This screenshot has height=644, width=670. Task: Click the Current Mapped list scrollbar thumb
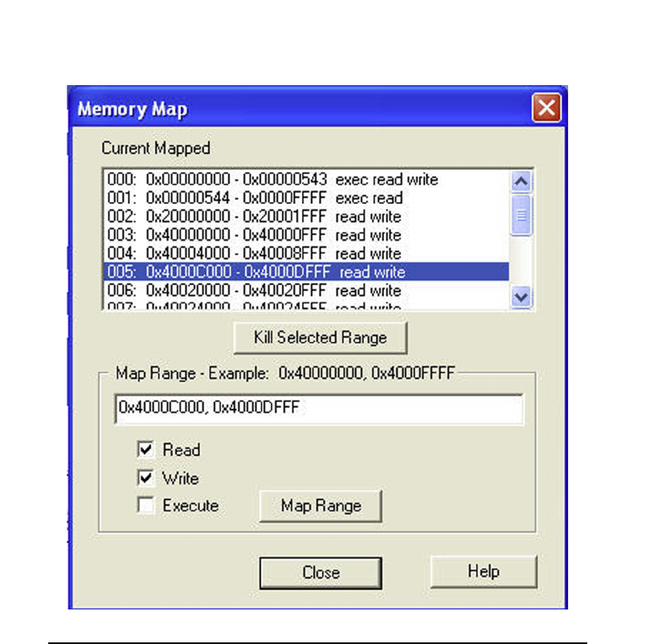tap(521, 215)
